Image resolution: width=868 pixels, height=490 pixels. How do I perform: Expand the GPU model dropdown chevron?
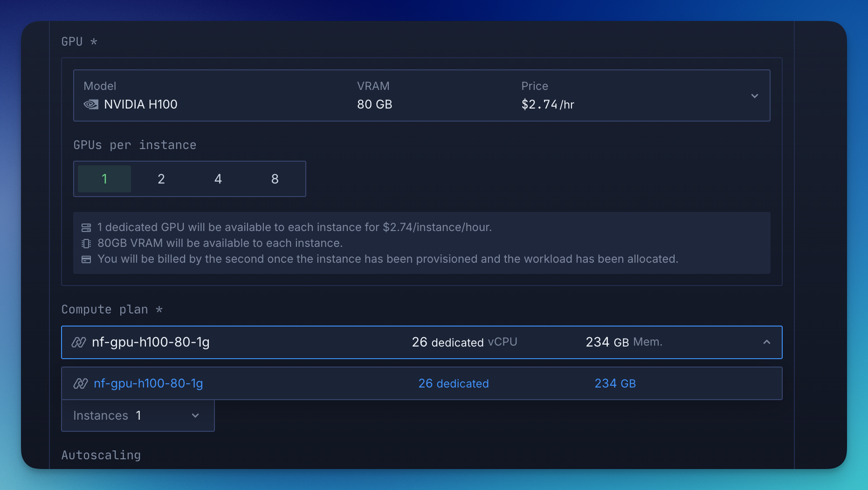tap(755, 96)
